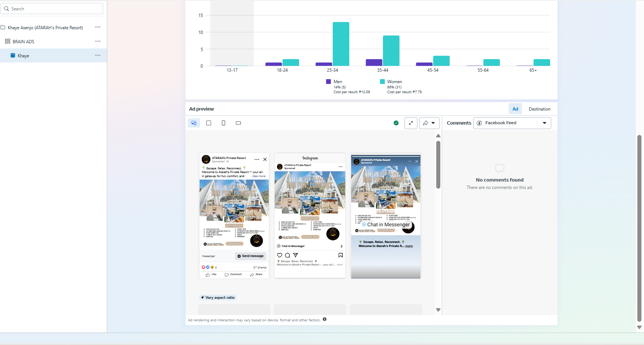Open the Facebook Feed placement dropdown
This screenshot has width=644, height=345.
512,123
